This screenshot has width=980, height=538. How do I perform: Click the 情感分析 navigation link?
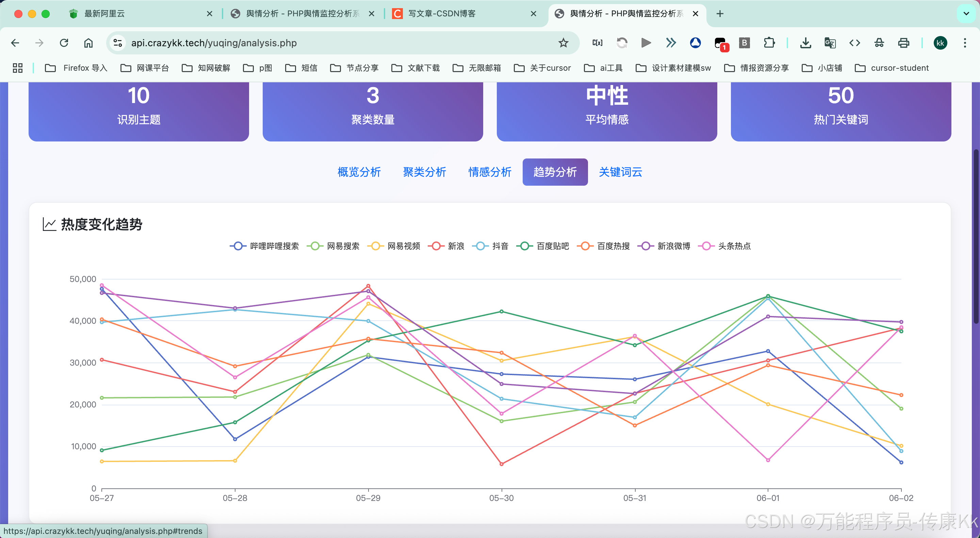pyautogui.click(x=490, y=172)
